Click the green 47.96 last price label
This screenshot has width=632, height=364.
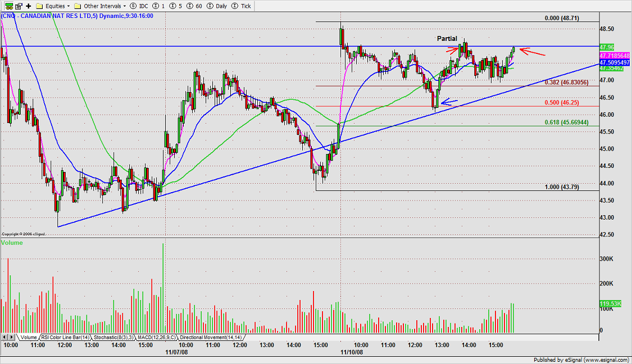[607, 47]
